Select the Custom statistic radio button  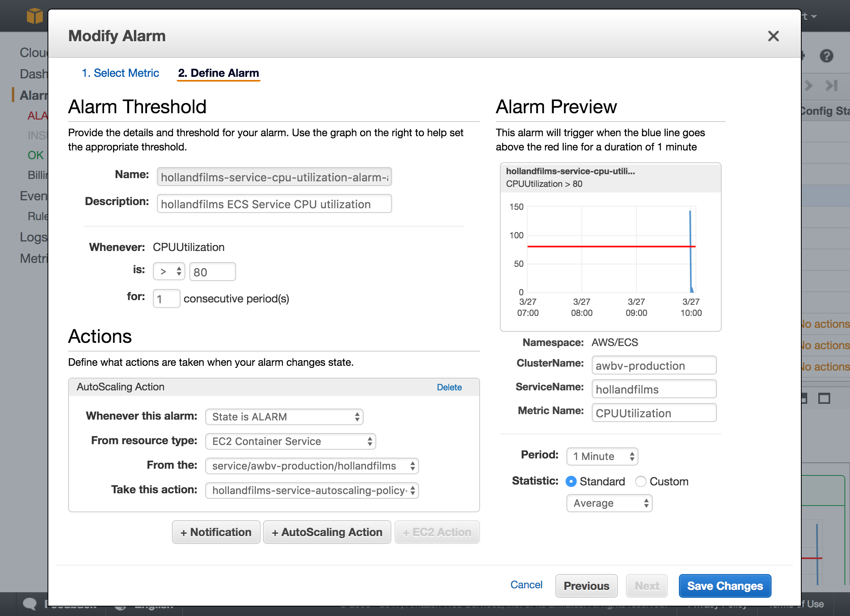(x=640, y=481)
